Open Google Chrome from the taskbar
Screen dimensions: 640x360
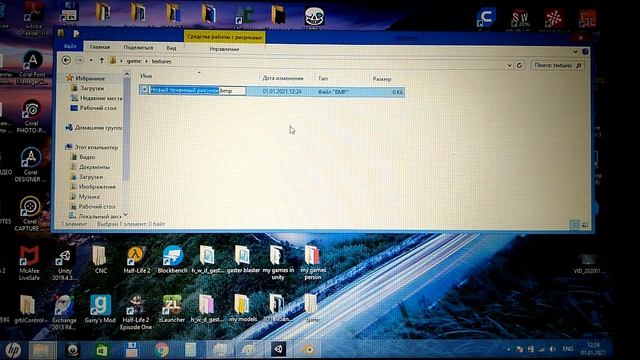(x=162, y=350)
